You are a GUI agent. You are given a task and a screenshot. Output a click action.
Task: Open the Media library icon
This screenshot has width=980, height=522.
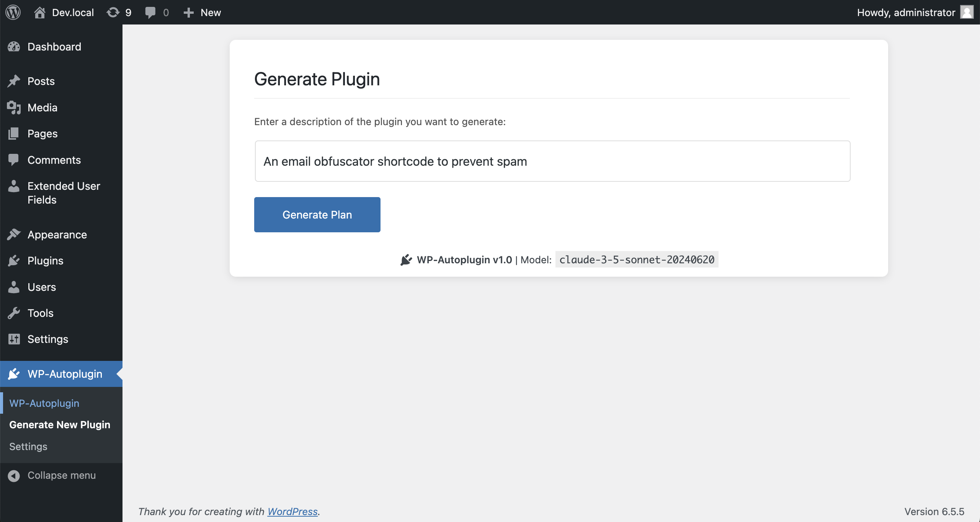click(x=14, y=108)
